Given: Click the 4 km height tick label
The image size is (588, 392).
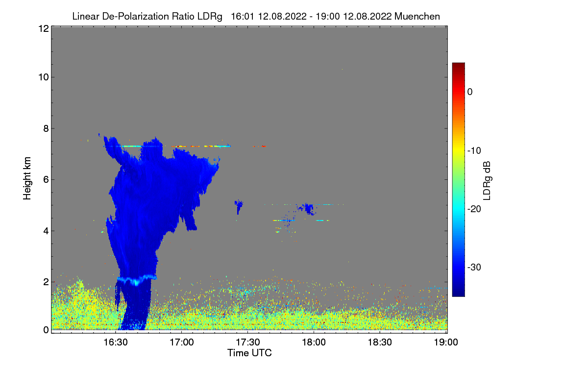Looking at the screenshot, I should (x=46, y=231).
